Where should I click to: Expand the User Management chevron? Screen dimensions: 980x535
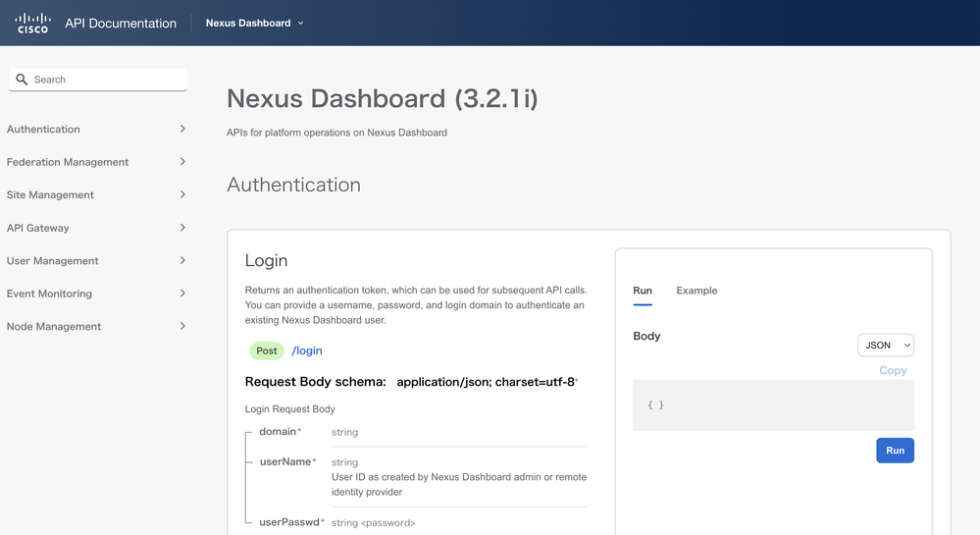[x=182, y=260]
